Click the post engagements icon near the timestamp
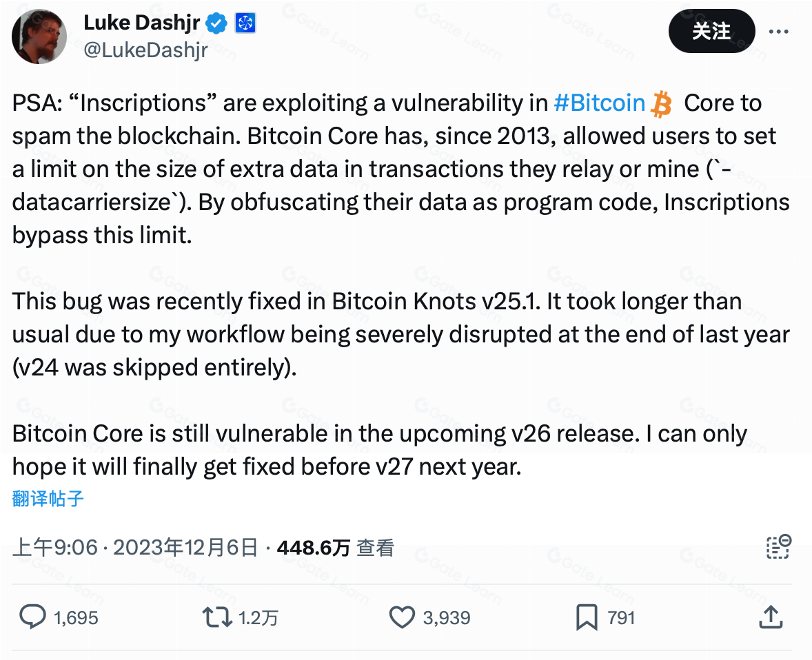Screen dimensions: 812x660 (778, 546)
